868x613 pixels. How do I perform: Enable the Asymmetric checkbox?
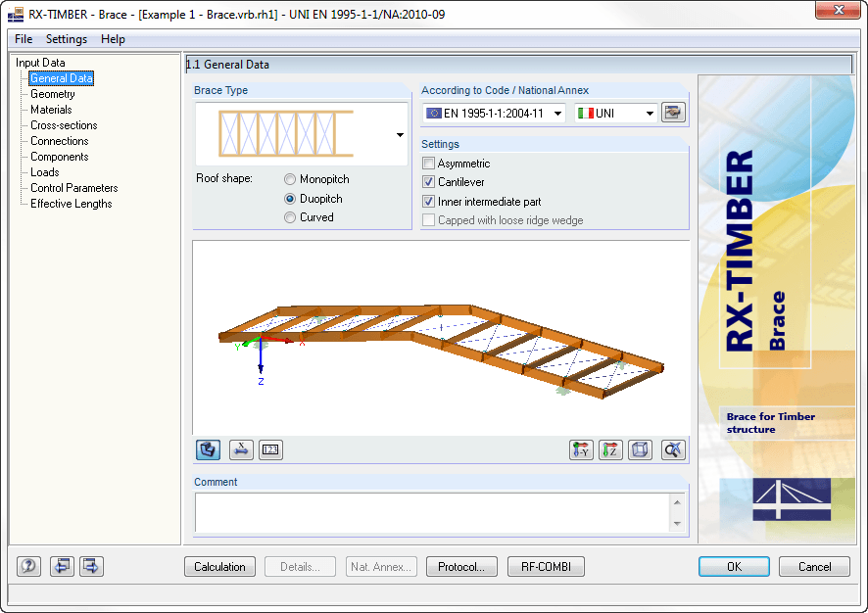(x=428, y=164)
